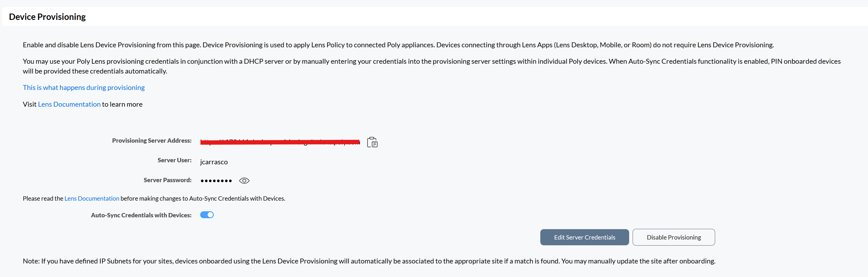Click the 'Server User:' label
Viewport: 868px width, 277px height.
click(174, 160)
